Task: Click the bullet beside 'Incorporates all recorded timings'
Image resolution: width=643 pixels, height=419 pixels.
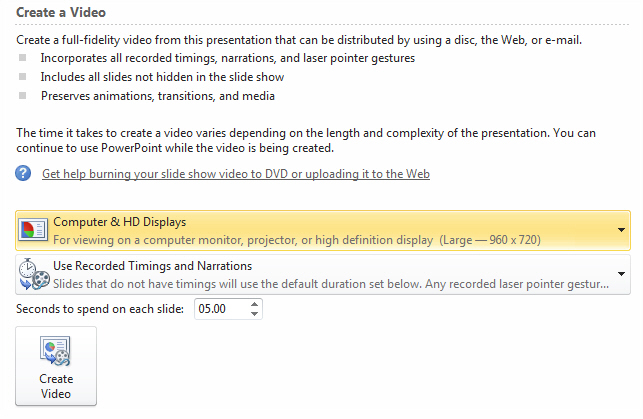Action: (23, 58)
